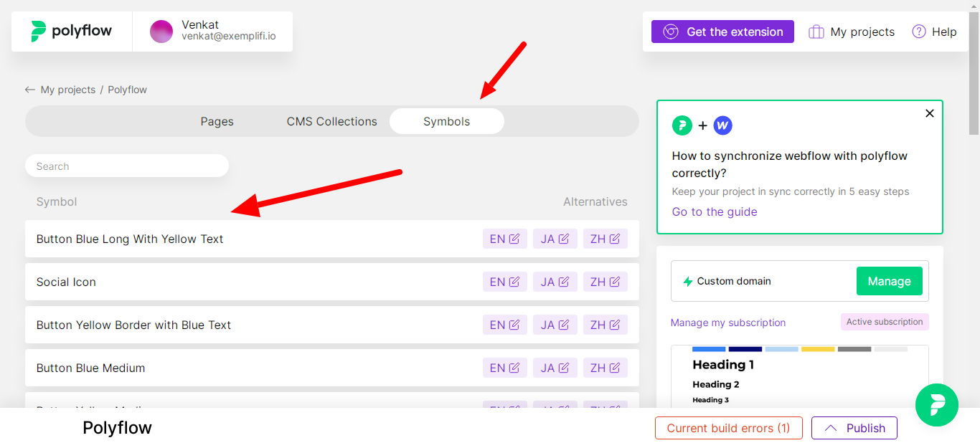Edit EN alternative for Button Blue Medium
This screenshot has width=980, height=448.
(x=505, y=368)
